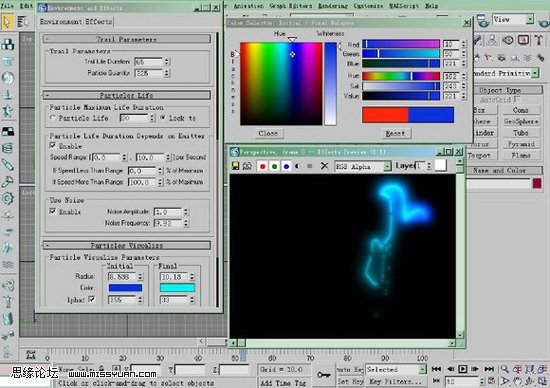Select the Particle Life radio button
Image resolution: width=550 pixels, height=388 pixels.
coord(53,118)
